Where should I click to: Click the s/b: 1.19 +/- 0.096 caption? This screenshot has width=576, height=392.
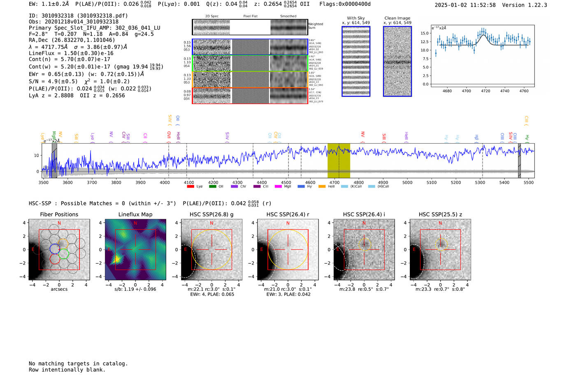[x=135, y=289]
